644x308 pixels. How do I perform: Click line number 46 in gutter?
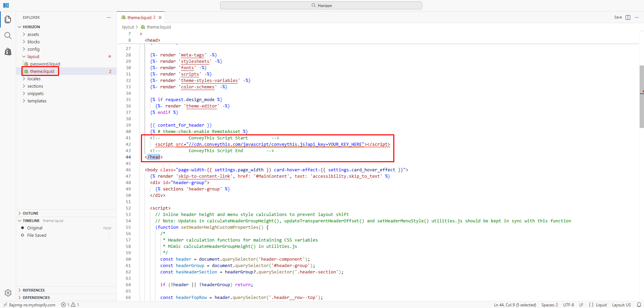pos(128,170)
